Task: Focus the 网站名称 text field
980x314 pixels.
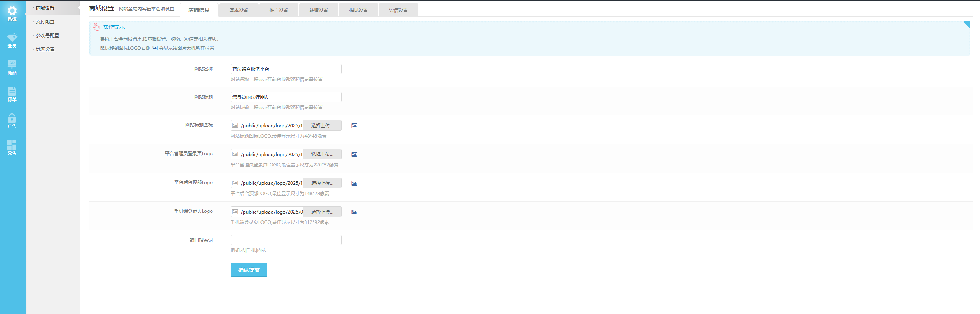Action: pos(286,69)
